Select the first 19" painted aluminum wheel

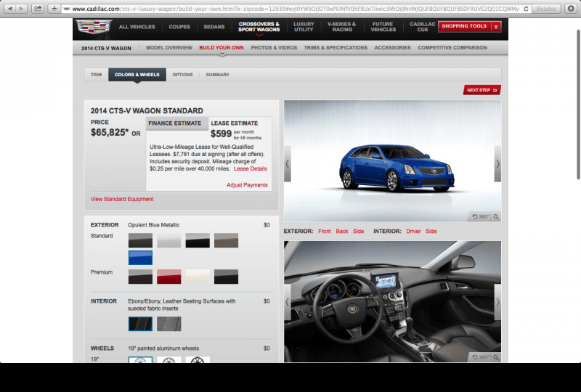point(140,360)
